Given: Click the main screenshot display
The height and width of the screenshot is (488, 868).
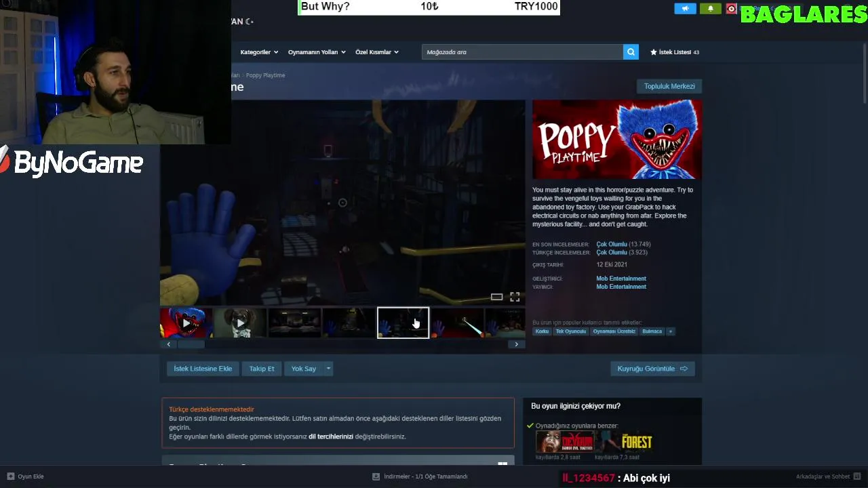Looking at the screenshot, I should click(342, 203).
